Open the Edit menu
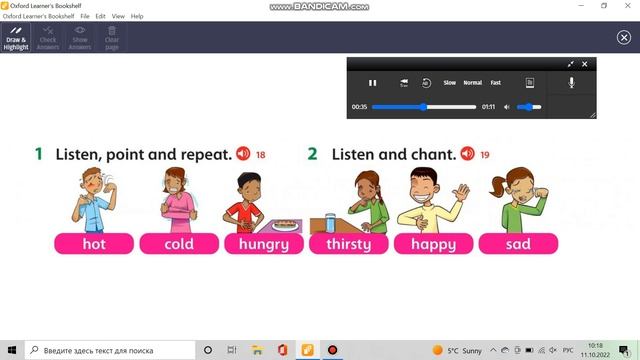640x360 pixels. 100,16
